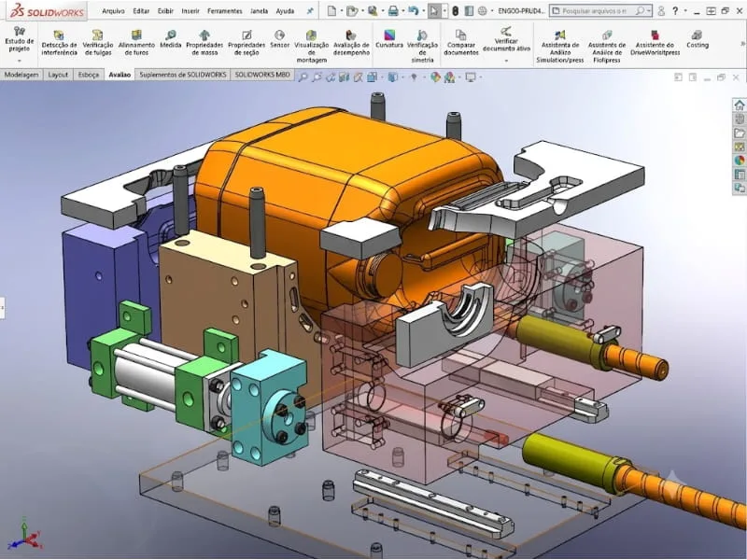The height and width of the screenshot is (560, 747).
Task: Open the home tab in the task pane
Action: (740, 105)
